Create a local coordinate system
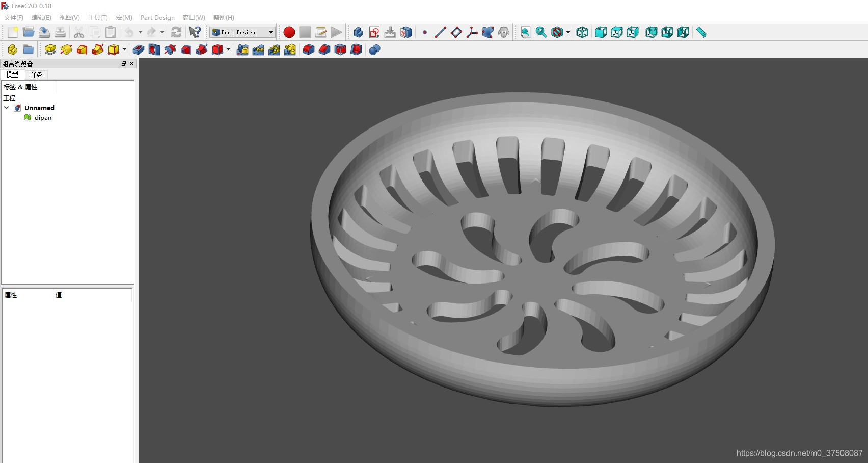 click(x=472, y=32)
